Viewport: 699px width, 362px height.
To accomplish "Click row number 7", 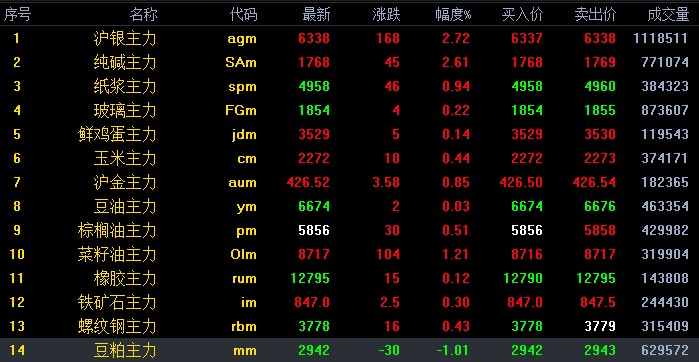I will click(16, 182).
